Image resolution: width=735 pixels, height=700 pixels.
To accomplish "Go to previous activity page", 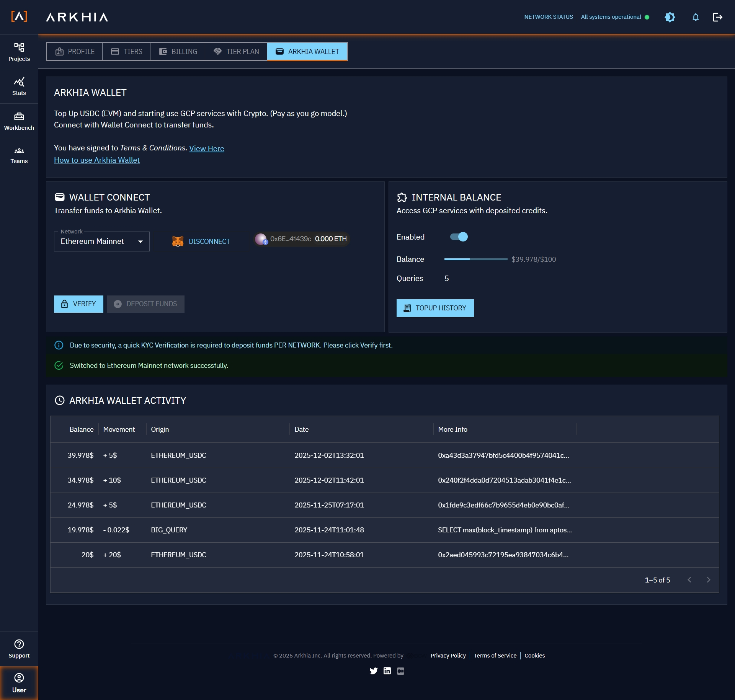I will click(689, 580).
